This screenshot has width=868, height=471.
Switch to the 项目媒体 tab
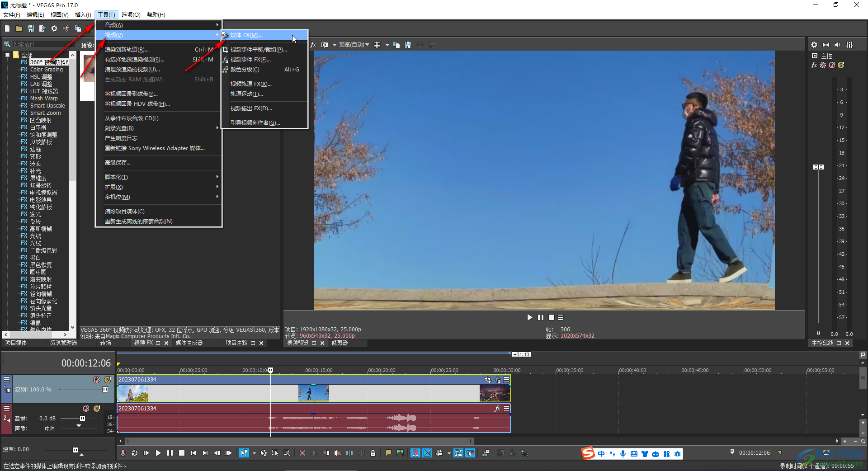tap(16, 343)
